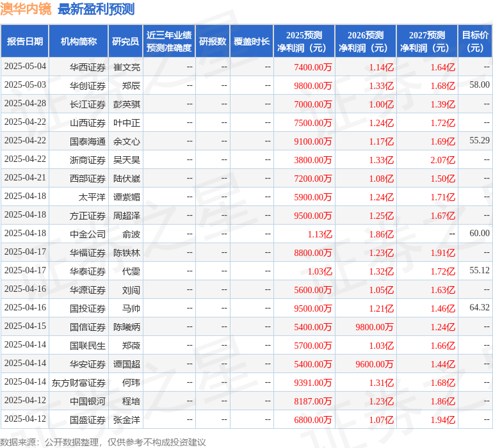Image resolution: width=493 pixels, height=448 pixels.
Task: Click 9391.00万 profit forecast value
Action: click(x=313, y=382)
